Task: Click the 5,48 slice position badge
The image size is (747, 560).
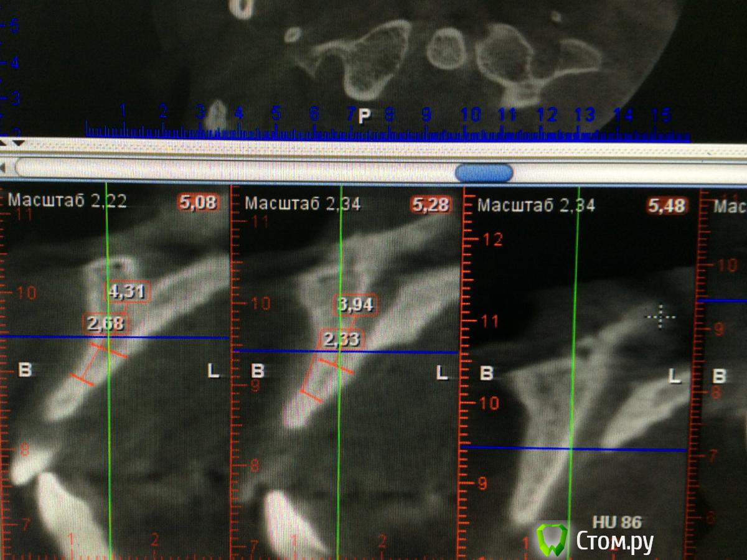Action: [667, 206]
